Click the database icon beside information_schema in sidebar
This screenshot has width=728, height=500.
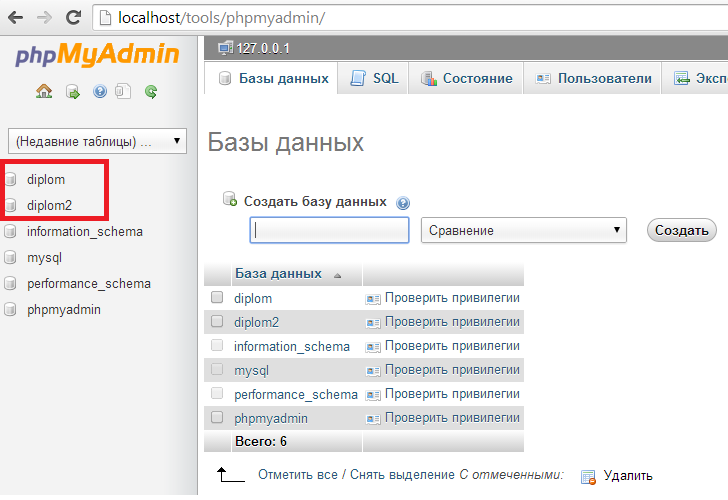10,231
